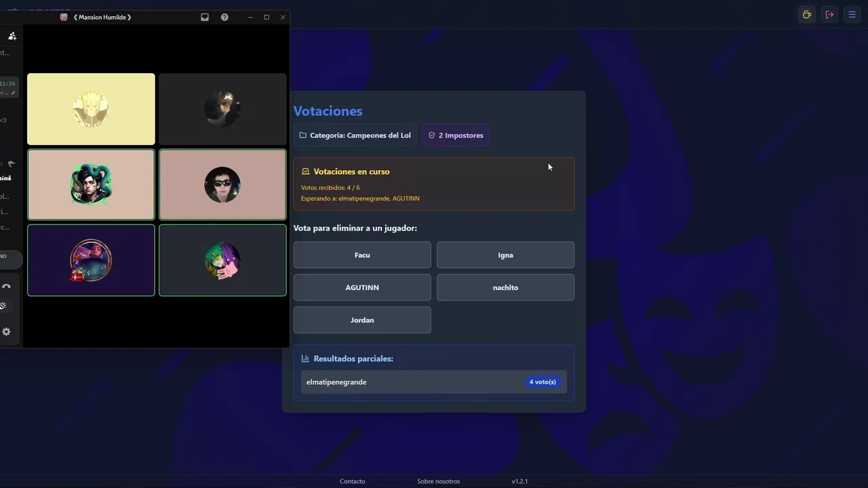Click the Categoría: Campeones del Lol badge
868x488 pixels.
coord(355,135)
